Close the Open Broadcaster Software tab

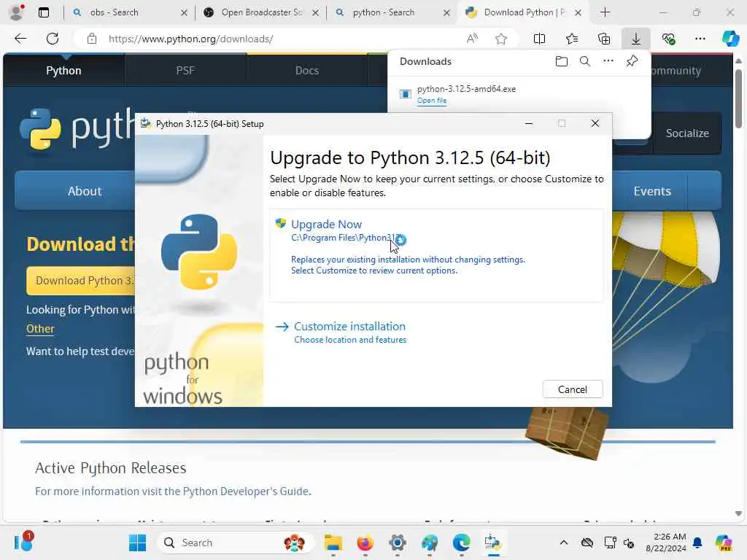click(315, 13)
